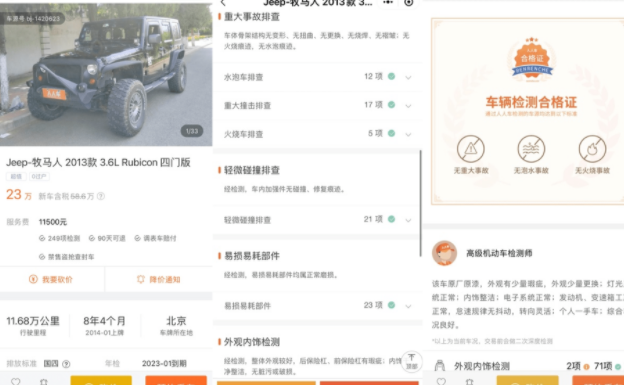624x385 pixels.
Task: Expand the 轻微碰撞排查 row chevron
Action: (x=408, y=220)
